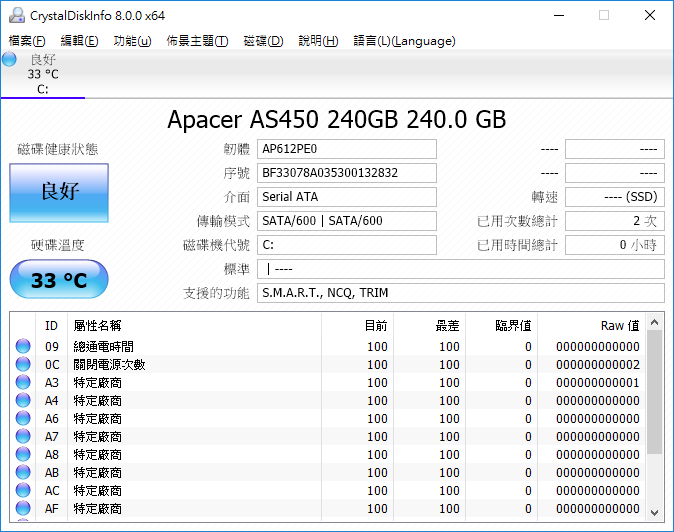
Task: Click the 屬性名稱 column header
Action: [194, 326]
